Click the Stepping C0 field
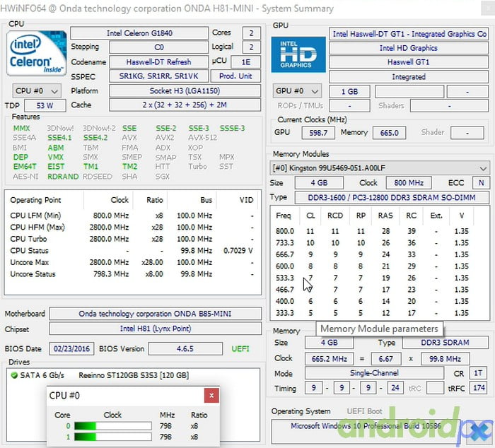The height and width of the screenshot is (448, 495). pos(159,47)
